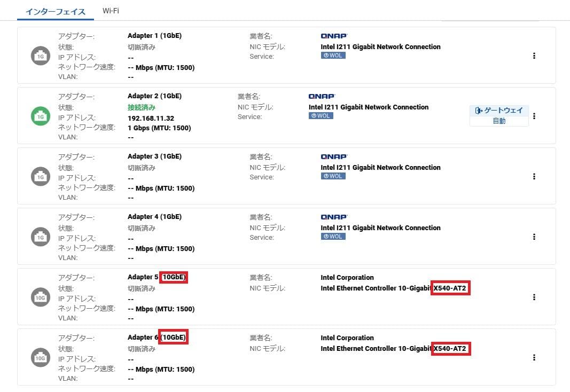Viewport: 570px width, 392px height.
Task: Show the kebab menu for Adapter 5
Action: [x=534, y=297]
